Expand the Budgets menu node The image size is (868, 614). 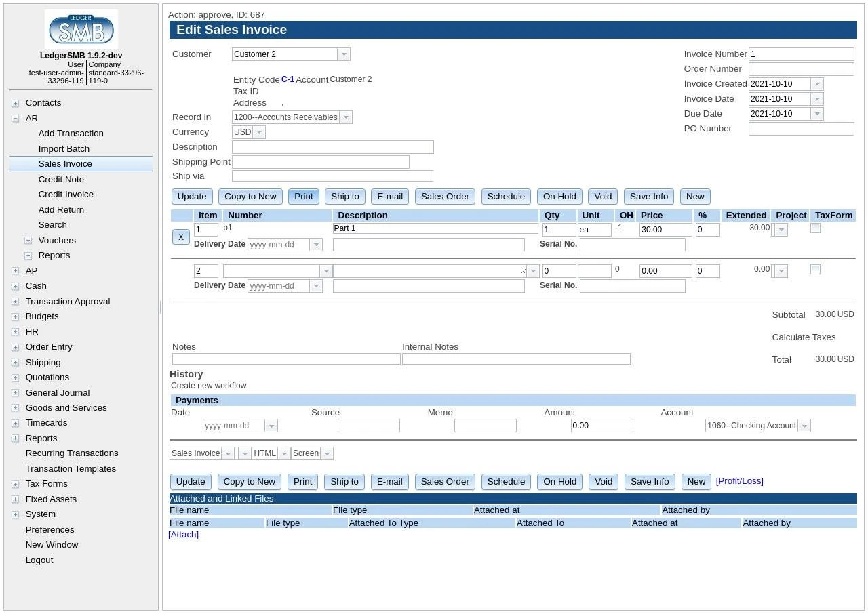point(15,316)
